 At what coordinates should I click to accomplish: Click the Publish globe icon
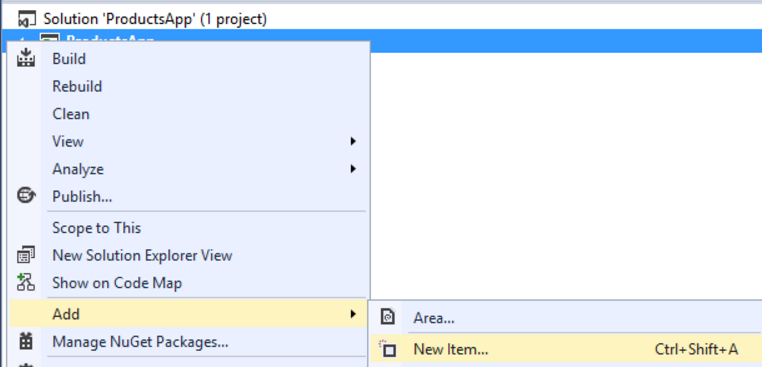click(25, 196)
